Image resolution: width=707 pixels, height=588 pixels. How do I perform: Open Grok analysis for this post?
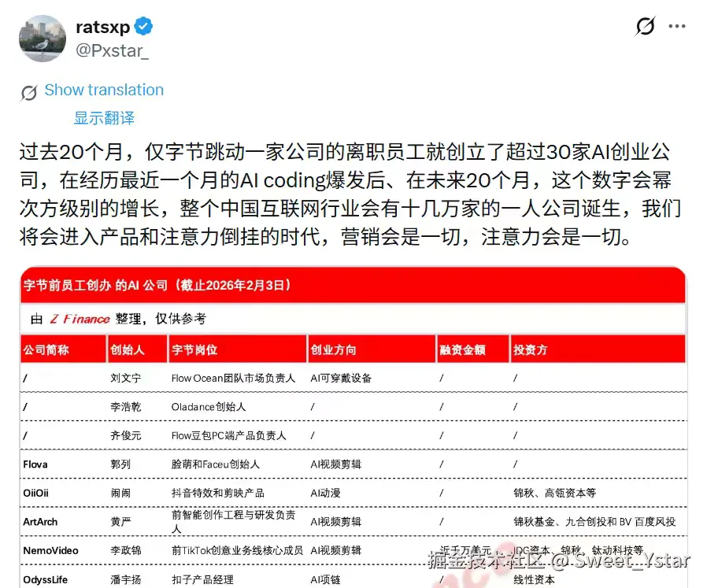click(645, 26)
